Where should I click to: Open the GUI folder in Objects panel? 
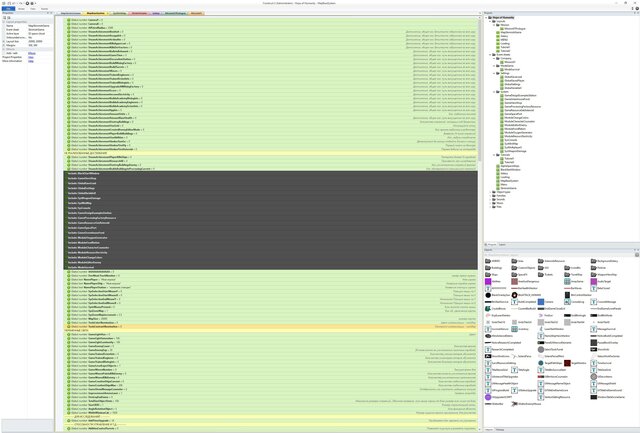[543, 268]
